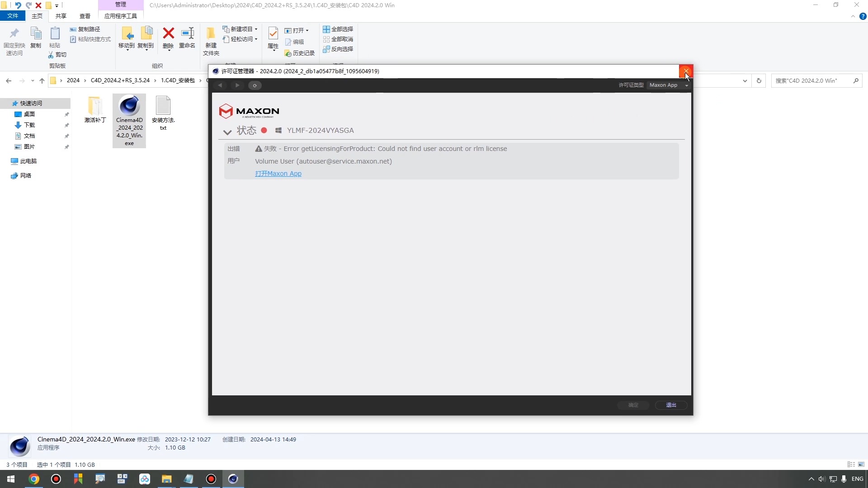
Task: Open the 文件 menu tab
Action: [x=13, y=16]
